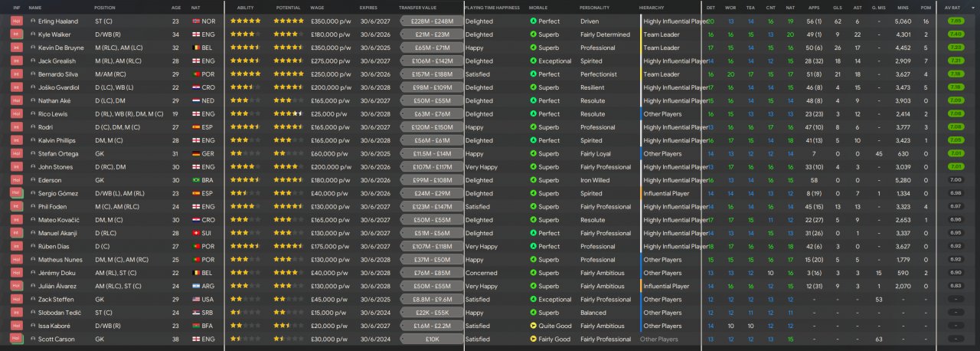Screen dimensions: 980x351
Task: Open Joško Gvardiol's player name
Action: pos(60,87)
